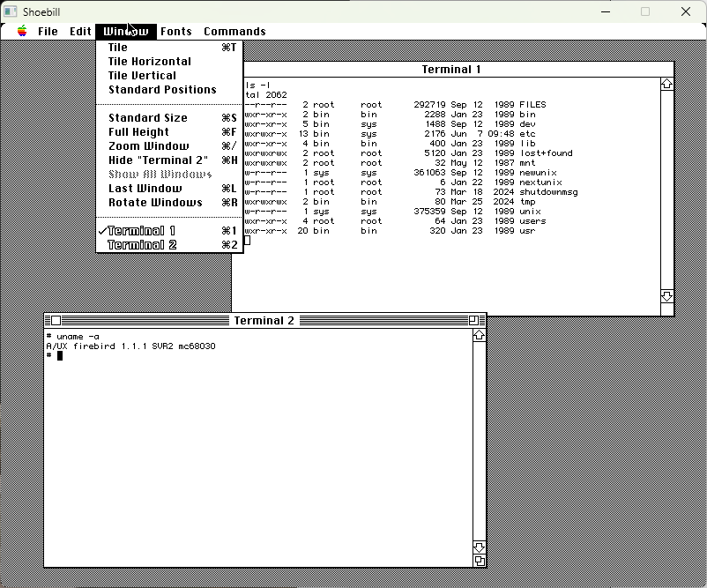Select Standard Positions menu item
This screenshot has height=588, width=707.
[169, 89]
